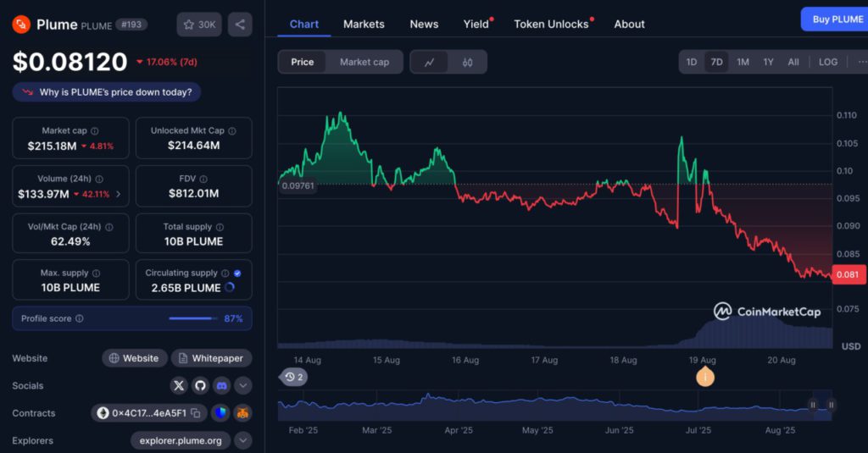868x453 pixels.
Task: Click the orange event marker on 19 Aug
Action: (704, 377)
